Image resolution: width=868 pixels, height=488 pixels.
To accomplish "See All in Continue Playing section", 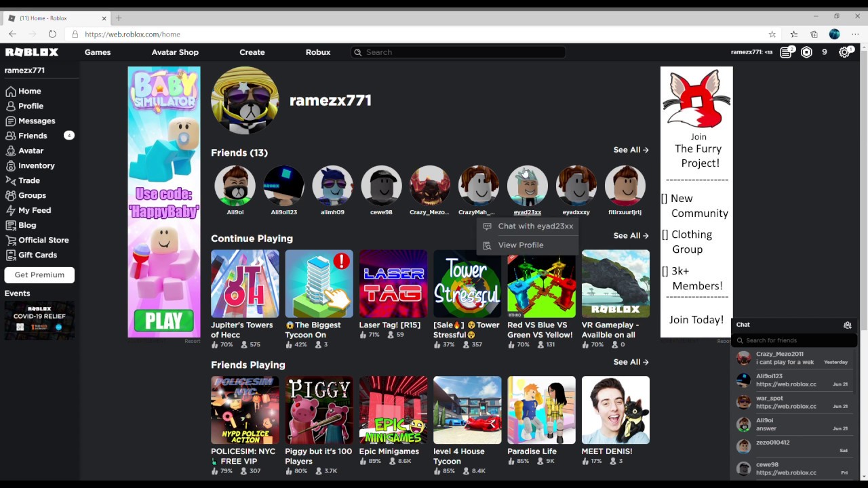I will coord(631,235).
